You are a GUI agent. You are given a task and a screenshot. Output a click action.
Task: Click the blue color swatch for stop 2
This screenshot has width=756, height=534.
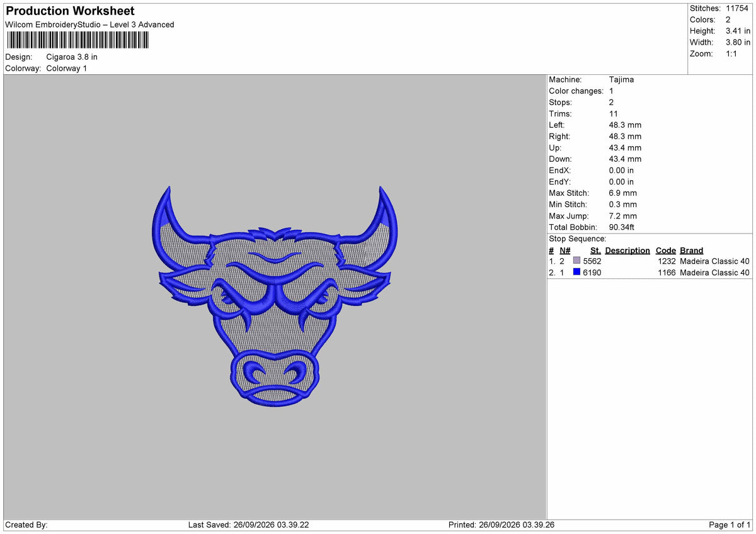click(x=576, y=272)
